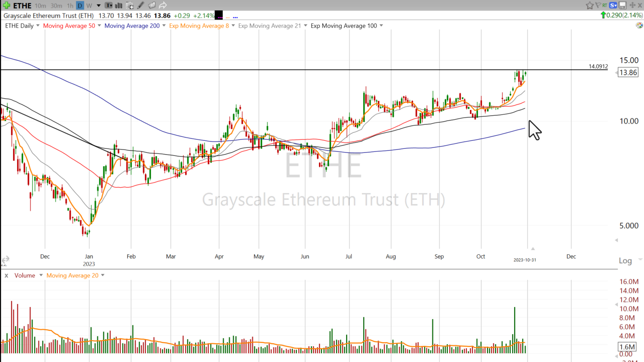This screenshot has height=362, width=644.
Task: Open the Volume dropdown arrow
Action: coord(41,275)
